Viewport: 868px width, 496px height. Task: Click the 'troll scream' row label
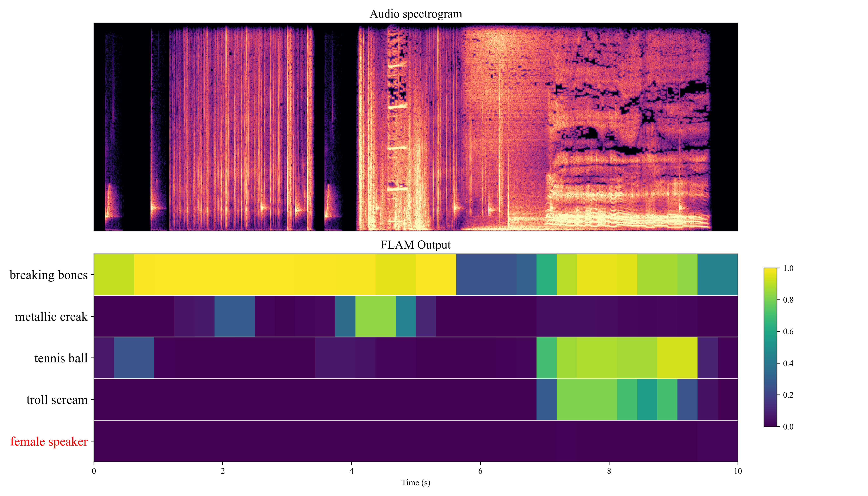[57, 400]
